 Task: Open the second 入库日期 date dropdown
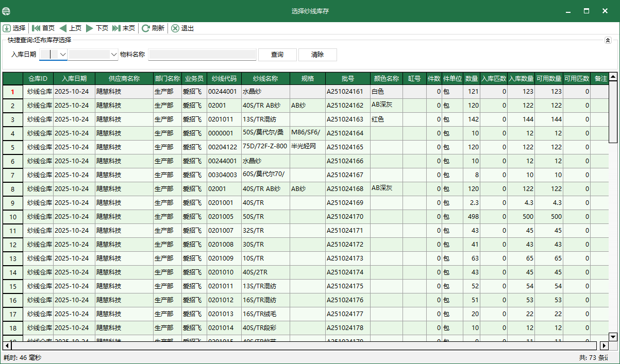coord(114,54)
